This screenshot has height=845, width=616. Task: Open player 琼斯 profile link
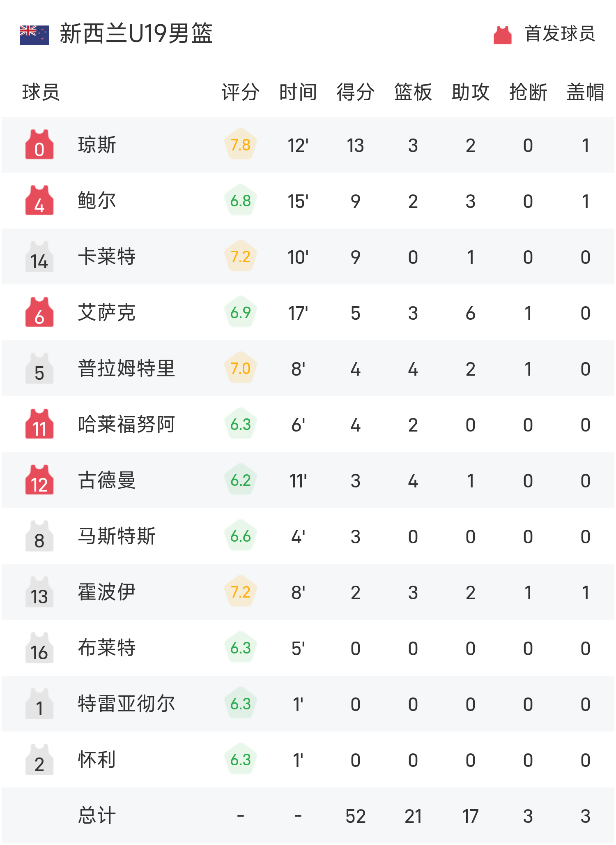pyautogui.click(x=97, y=145)
